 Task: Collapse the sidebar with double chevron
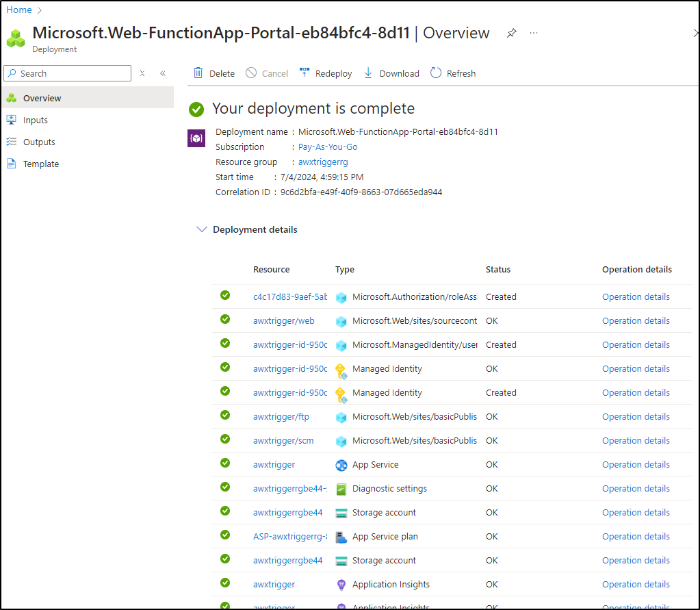(163, 73)
